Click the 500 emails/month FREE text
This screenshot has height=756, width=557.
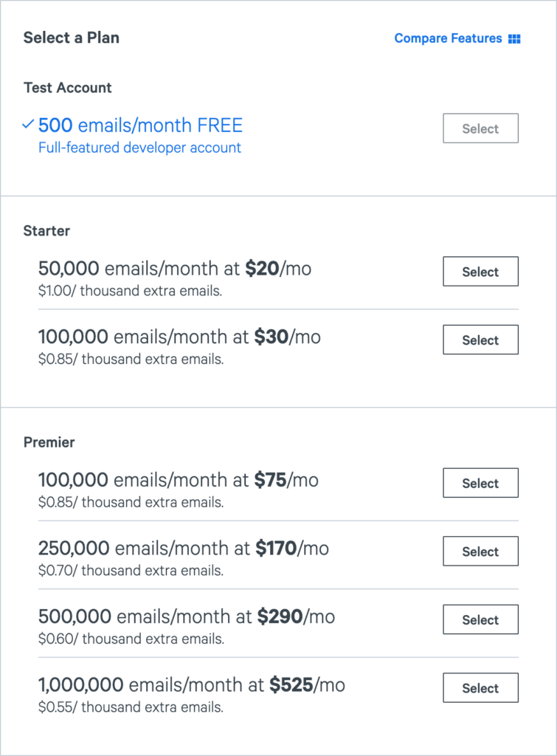[140, 126]
